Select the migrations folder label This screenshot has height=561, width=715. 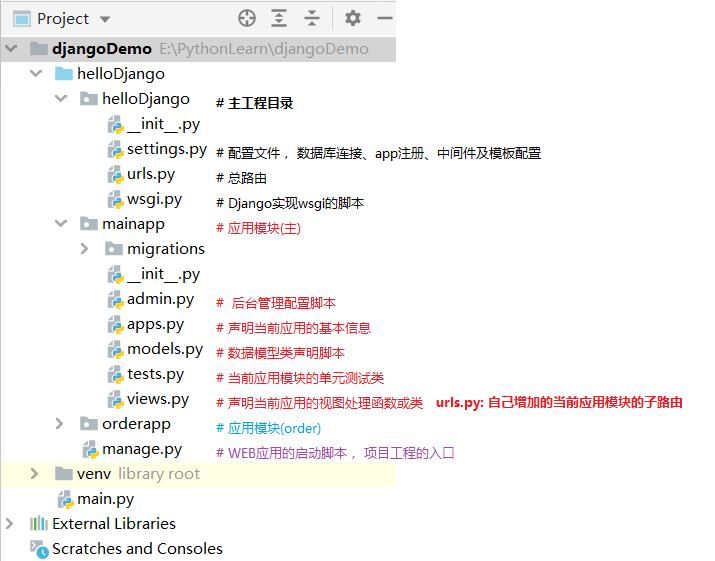tap(166, 249)
